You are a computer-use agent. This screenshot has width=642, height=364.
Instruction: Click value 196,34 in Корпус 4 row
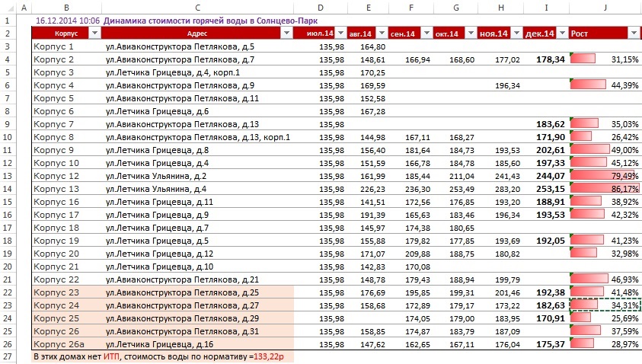tap(507, 85)
